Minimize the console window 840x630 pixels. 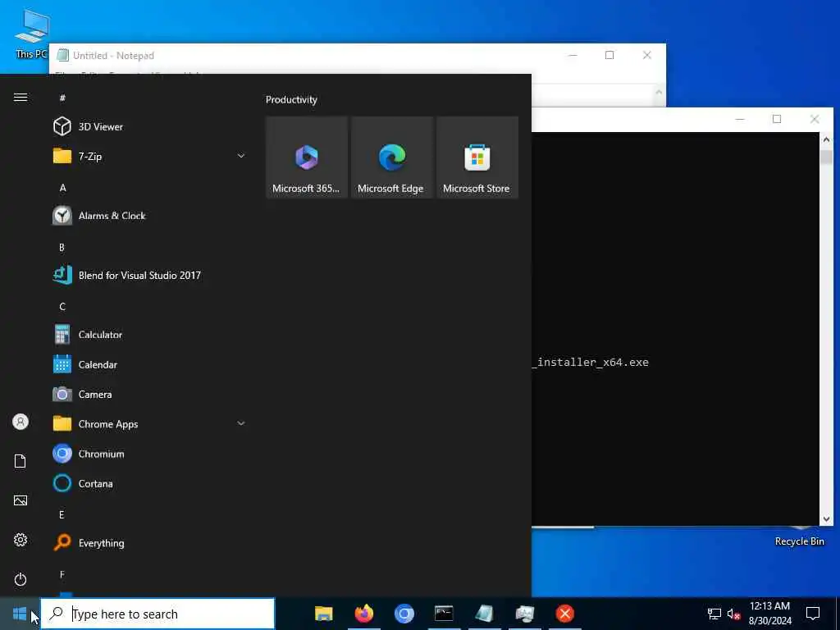click(x=740, y=119)
